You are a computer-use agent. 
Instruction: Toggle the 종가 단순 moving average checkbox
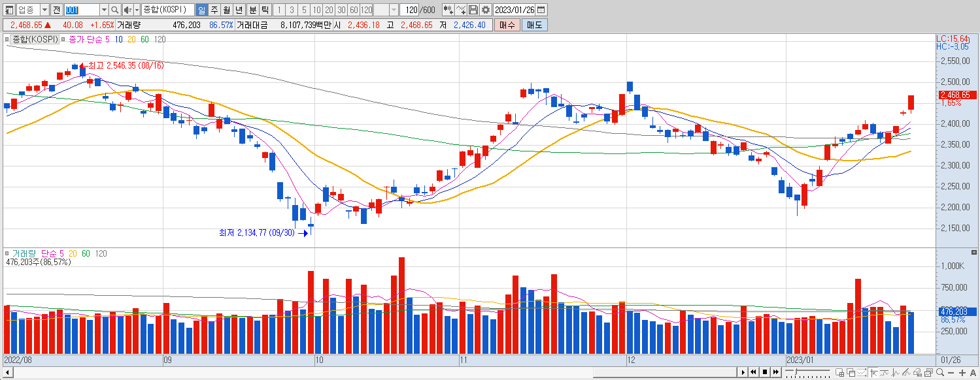(x=64, y=39)
